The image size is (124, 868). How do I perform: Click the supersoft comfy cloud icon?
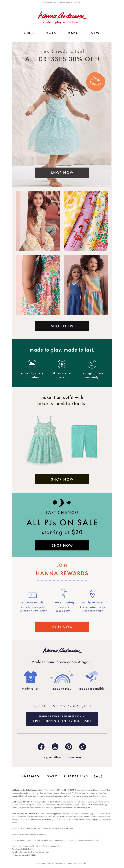click(32, 364)
